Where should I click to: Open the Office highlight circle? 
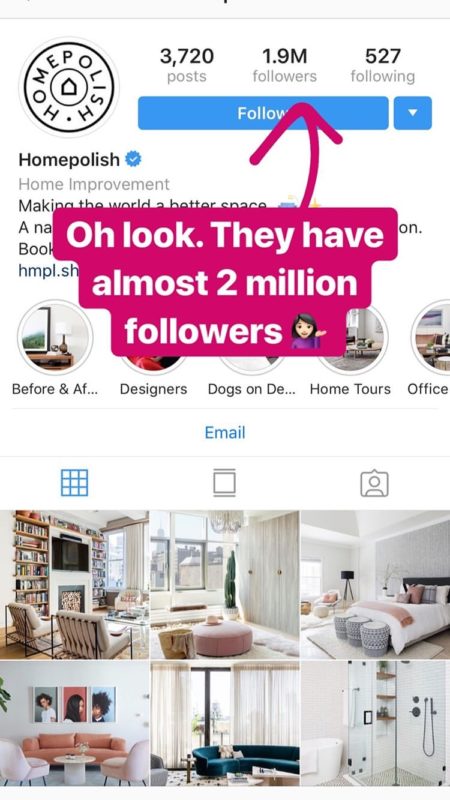[x=431, y=337]
